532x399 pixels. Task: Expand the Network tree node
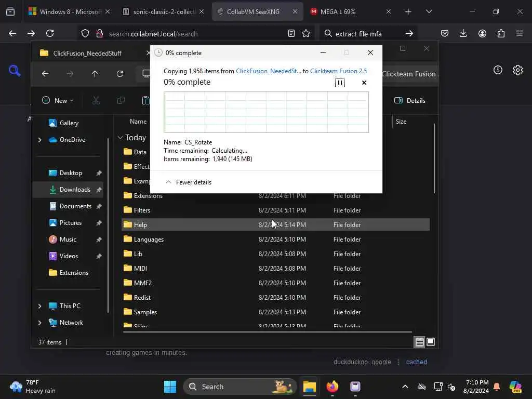point(39,323)
